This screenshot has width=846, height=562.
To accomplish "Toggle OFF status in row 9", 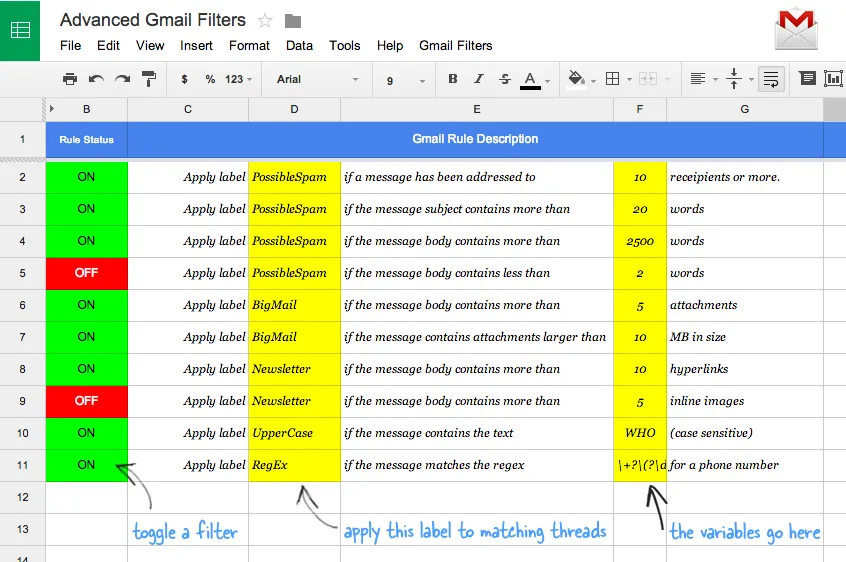I will point(87,401).
